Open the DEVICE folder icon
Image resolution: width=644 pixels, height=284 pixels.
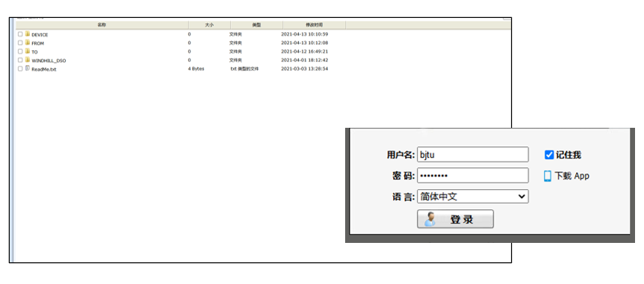28,34
